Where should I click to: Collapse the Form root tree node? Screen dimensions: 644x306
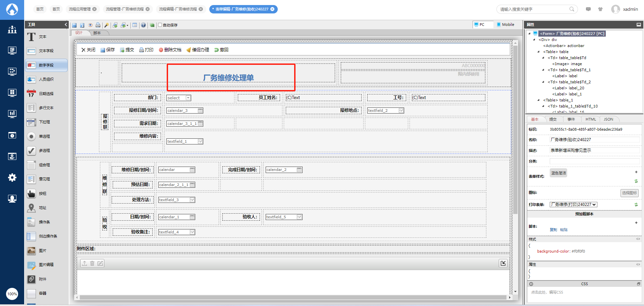point(529,34)
